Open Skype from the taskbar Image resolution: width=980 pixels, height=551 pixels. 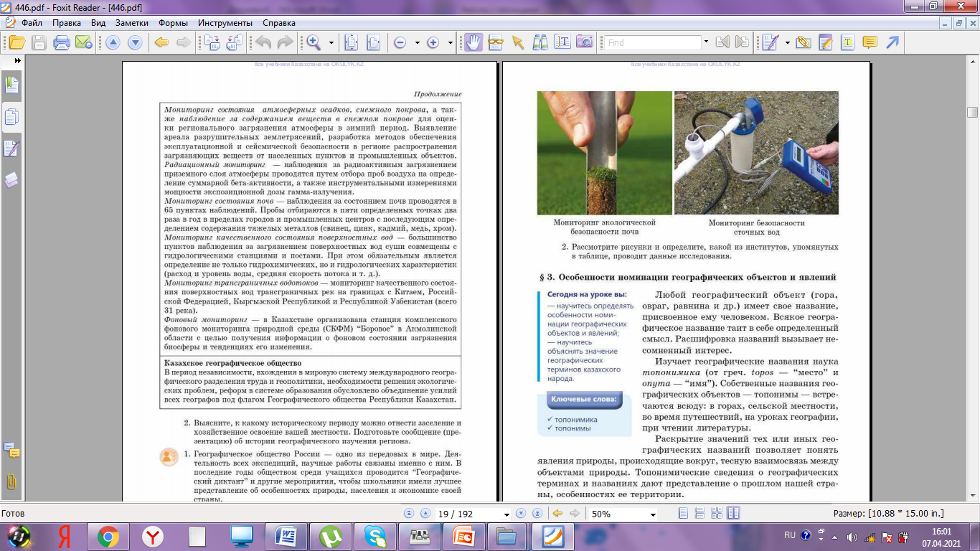(374, 536)
